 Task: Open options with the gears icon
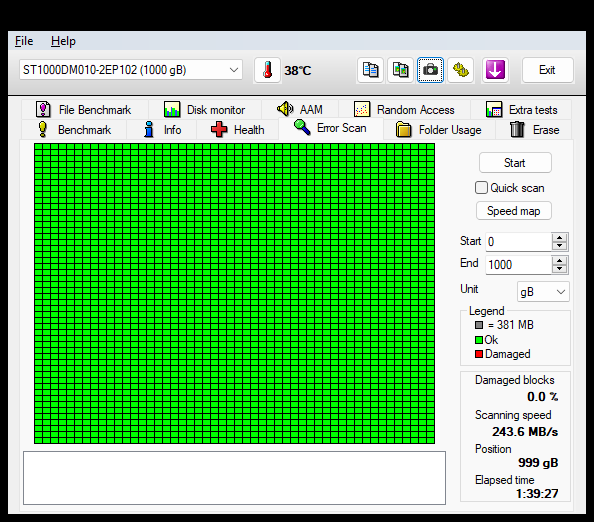click(460, 70)
